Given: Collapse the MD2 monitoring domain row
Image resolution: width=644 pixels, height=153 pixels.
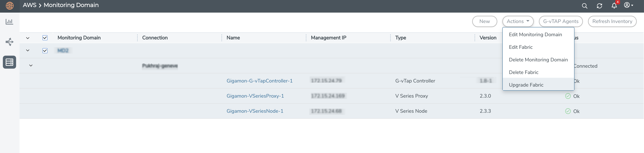Looking at the screenshot, I should pyautogui.click(x=28, y=51).
